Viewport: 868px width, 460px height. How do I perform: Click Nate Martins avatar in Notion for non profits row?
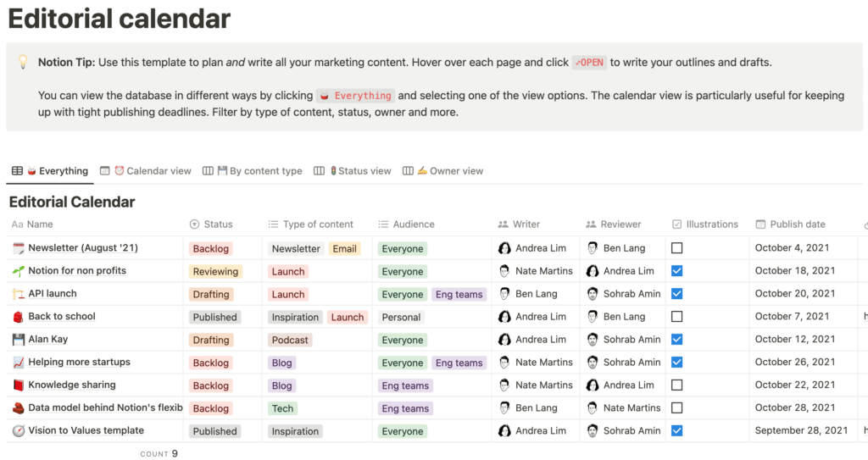tap(504, 271)
